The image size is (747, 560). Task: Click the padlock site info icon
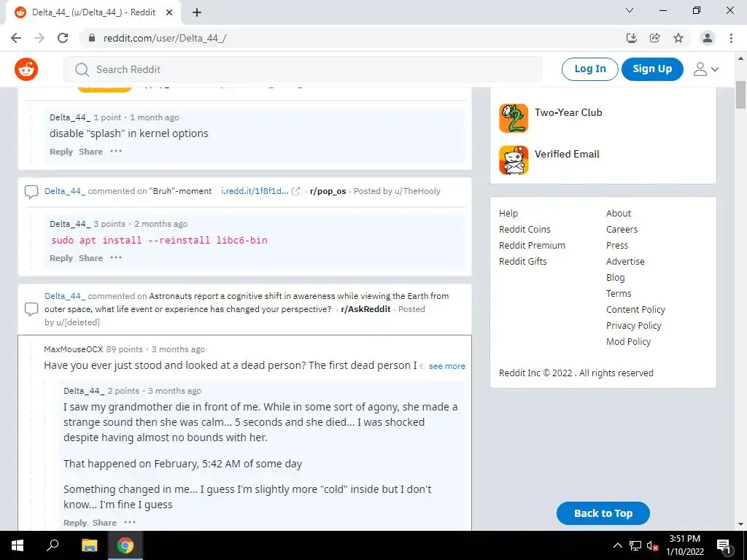click(92, 38)
